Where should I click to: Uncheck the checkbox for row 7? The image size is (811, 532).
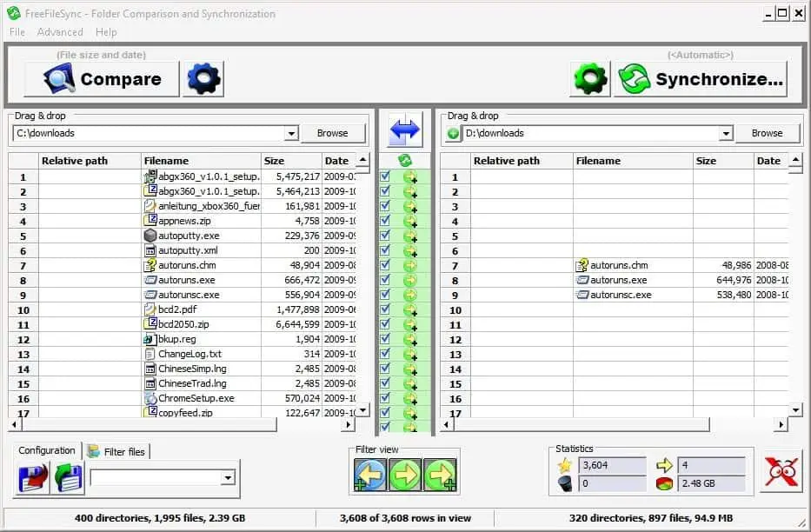point(385,265)
